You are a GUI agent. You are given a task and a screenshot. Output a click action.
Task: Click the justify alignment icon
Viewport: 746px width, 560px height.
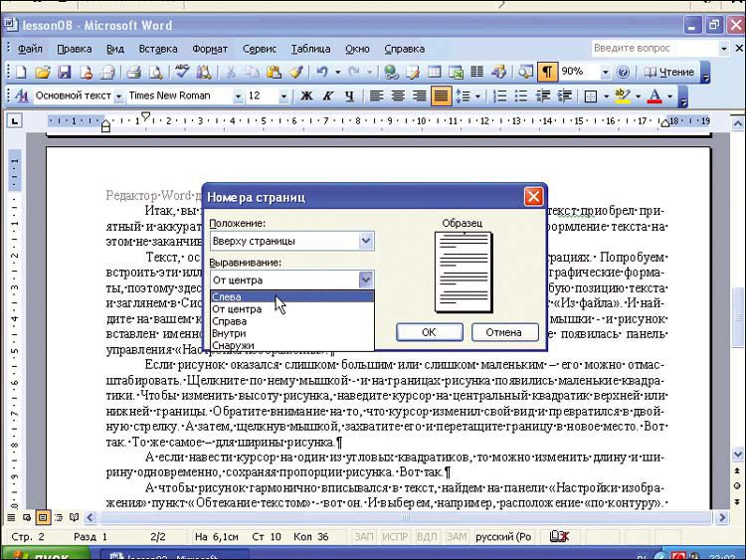(440, 96)
